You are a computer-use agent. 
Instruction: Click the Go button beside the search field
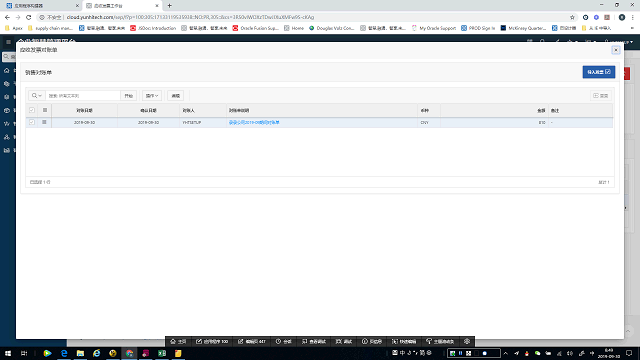pyautogui.click(x=129, y=96)
